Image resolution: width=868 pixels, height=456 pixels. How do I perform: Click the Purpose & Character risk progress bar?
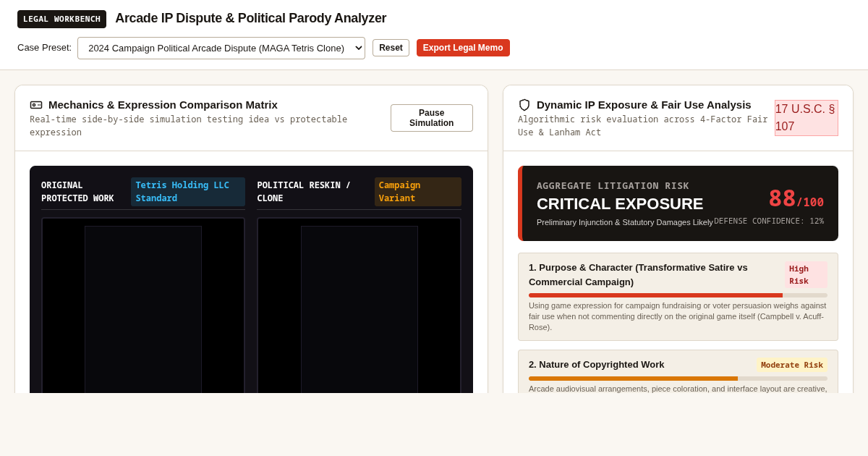(x=678, y=295)
